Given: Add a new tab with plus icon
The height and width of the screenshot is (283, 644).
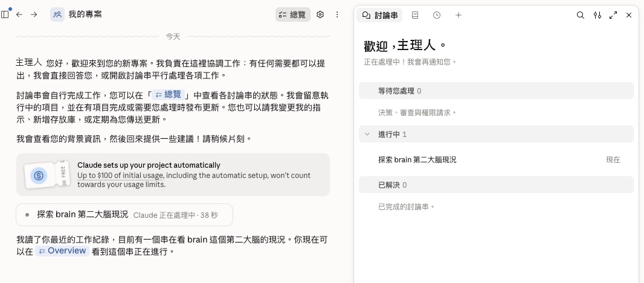Looking at the screenshot, I should pos(459,15).
